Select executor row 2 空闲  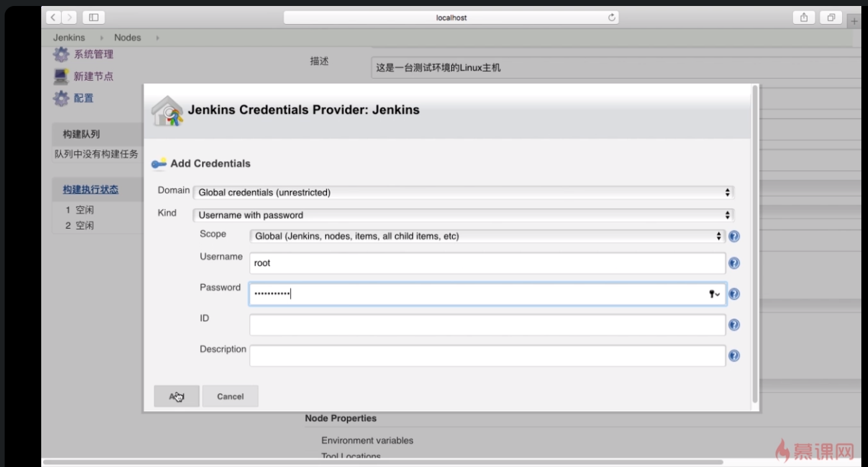(x=80, y=226)
